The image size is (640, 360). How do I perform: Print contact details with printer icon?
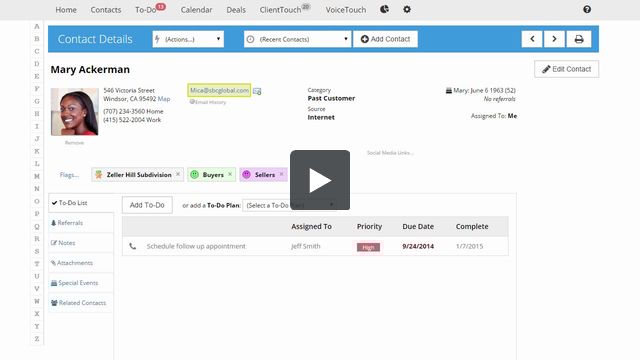pyautogui.click(x=579, y=39)
